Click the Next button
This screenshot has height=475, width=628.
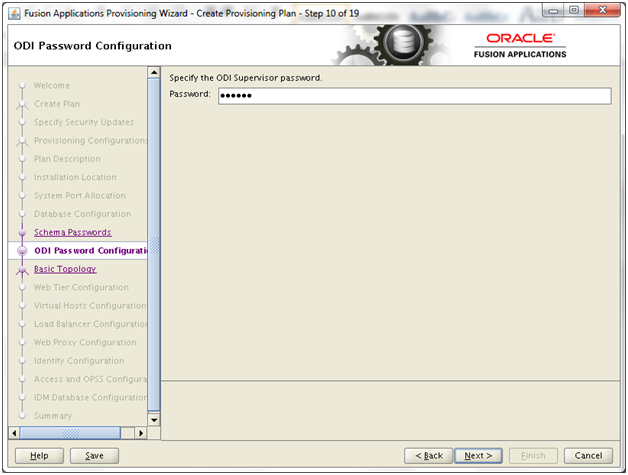pyautogui.click(x=478, y=455)
